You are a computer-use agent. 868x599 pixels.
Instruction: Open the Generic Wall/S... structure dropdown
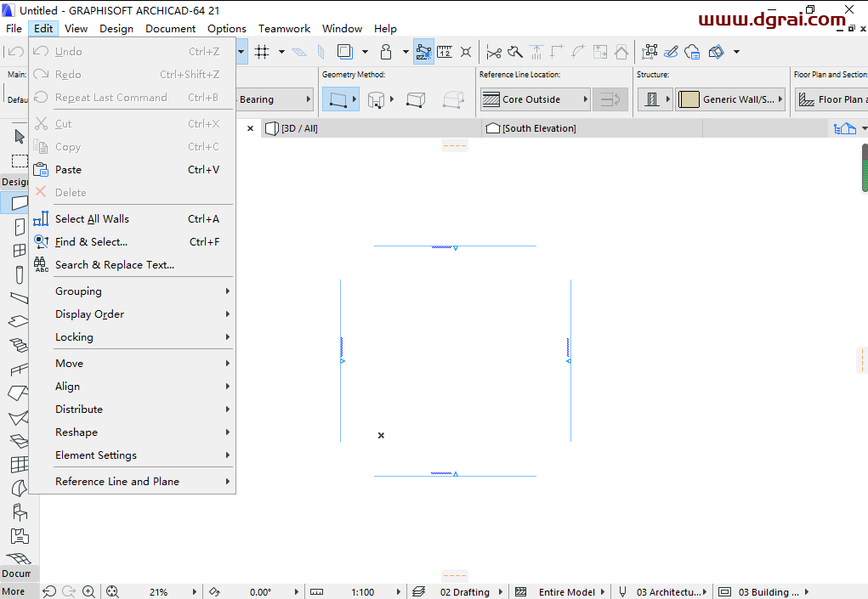point(729,99)
